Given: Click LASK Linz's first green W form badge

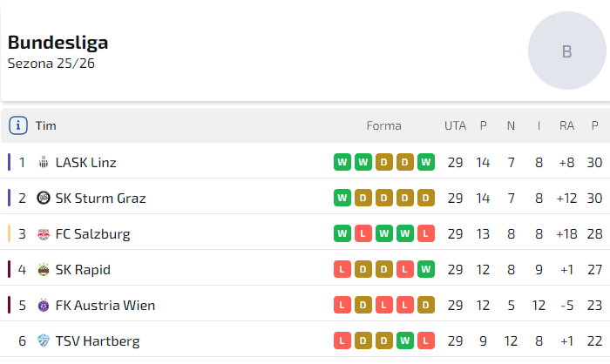Looking at the screenshot, I should (x=342, y=162).
